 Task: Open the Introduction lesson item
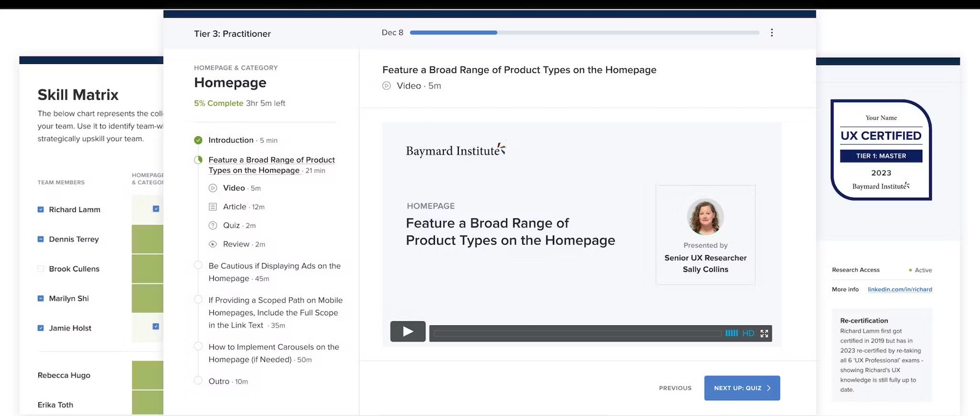[x=231, y=140]
